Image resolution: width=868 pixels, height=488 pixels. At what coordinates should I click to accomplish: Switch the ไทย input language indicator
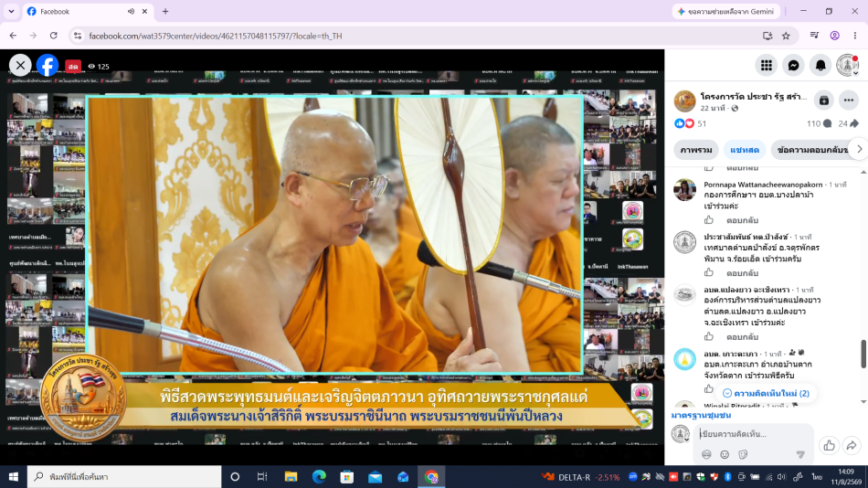coord(817,476)
